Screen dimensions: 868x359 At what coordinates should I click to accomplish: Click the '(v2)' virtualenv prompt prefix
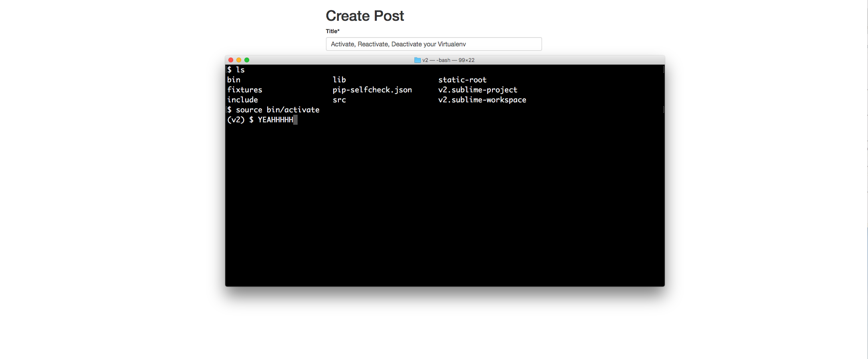[x=236, y=120]
